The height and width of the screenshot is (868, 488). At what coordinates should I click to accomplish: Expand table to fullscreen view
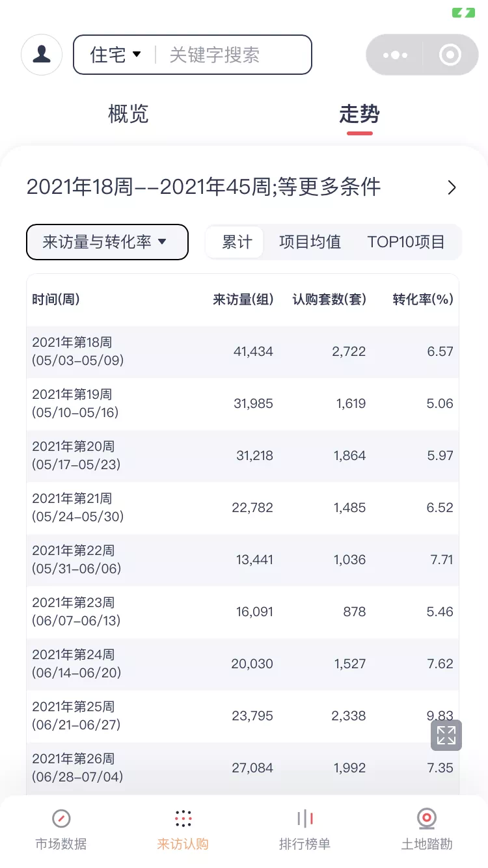coord(446,735)
